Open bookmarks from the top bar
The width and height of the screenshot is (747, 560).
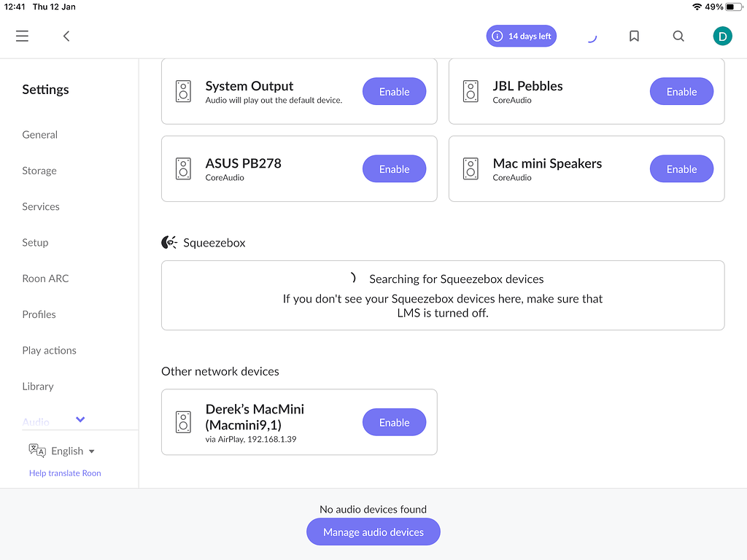click(x=634, y=36)
